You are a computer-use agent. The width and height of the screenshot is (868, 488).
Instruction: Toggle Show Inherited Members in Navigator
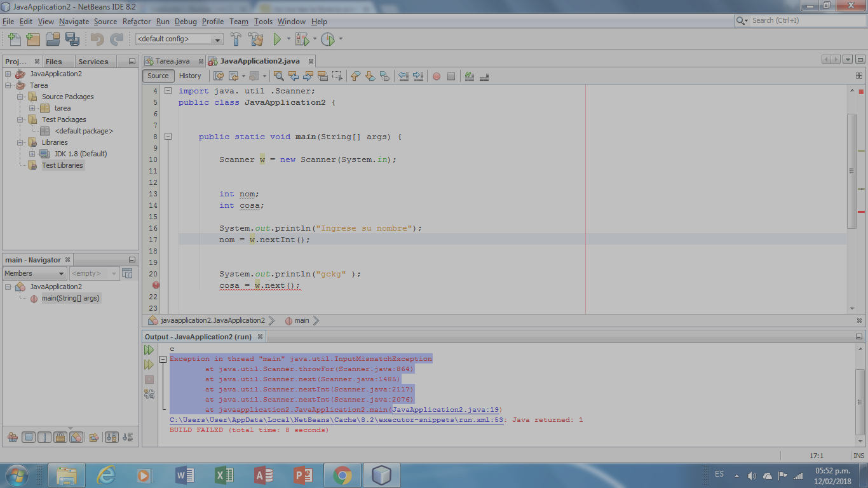coord(13,437)
